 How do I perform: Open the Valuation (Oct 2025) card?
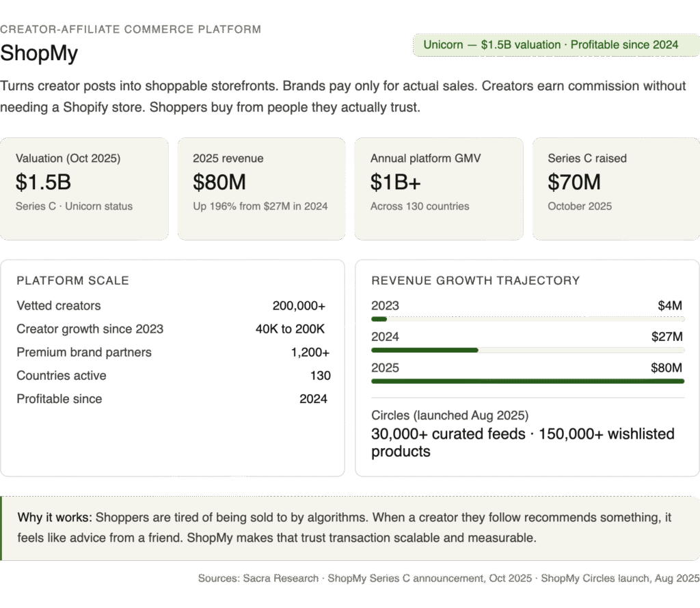point(84,189)
